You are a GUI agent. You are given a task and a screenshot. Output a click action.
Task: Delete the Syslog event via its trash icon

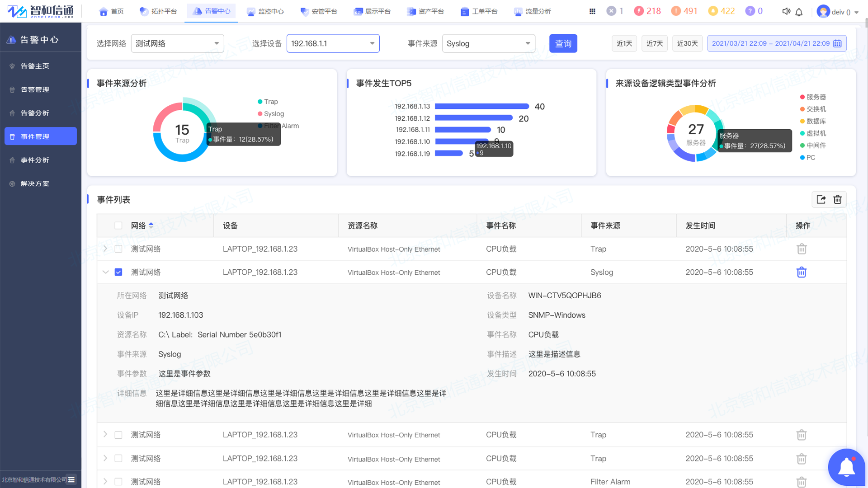(x=802, y=272)
